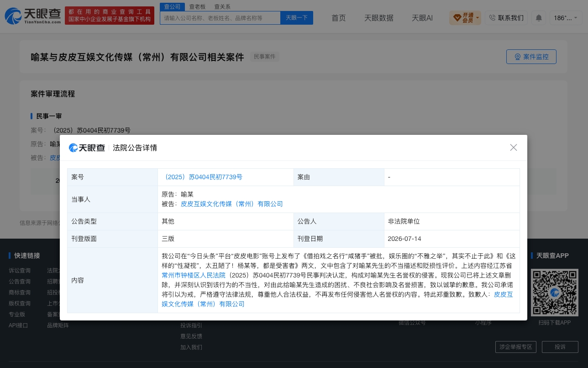The image size is (588, 368).
Task: Open the 版权查询 footer link
Action: (x=20, y=304)
